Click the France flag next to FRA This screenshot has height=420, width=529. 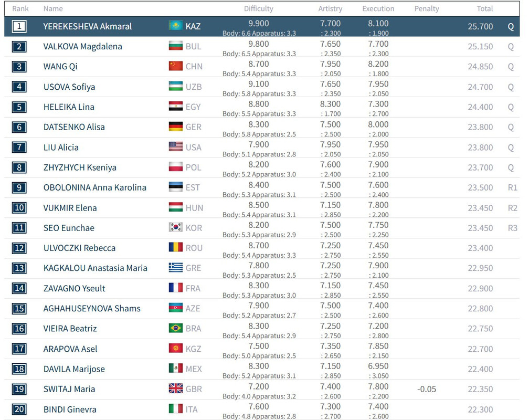(x=176, y=288)
